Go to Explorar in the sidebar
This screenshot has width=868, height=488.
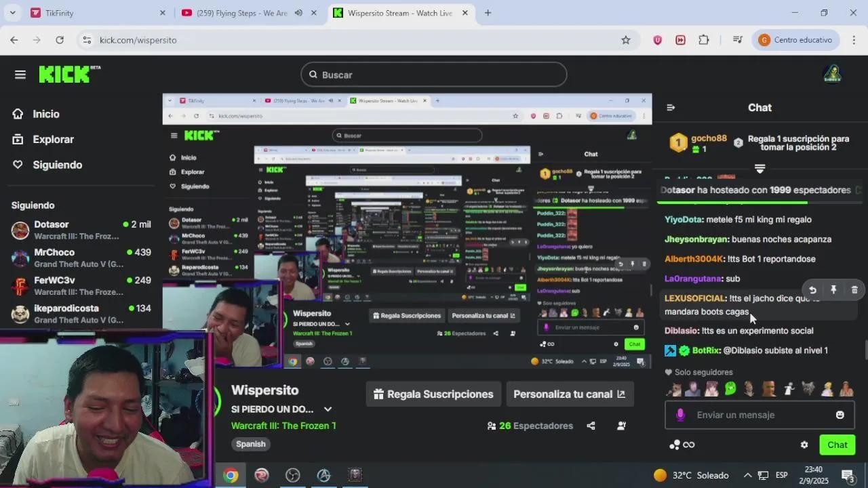[x=53, y=140]
